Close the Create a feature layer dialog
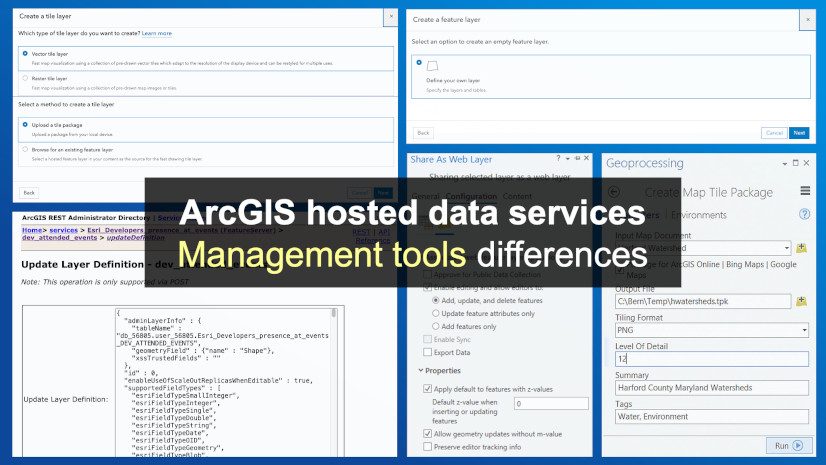826x465 pixels. click(808, 20)
